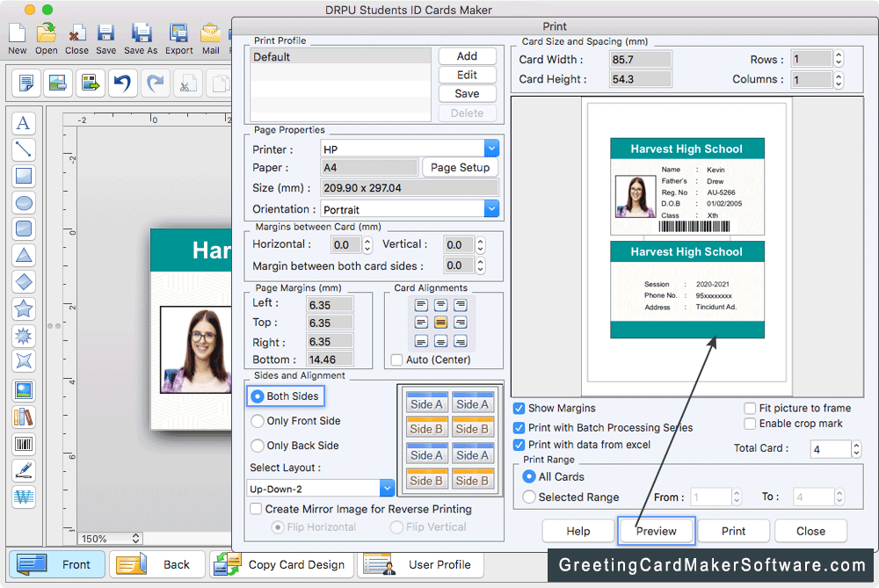879x588 pixels.
Task: Click the Undo arrow icon
Action: (x=122, y=83)
